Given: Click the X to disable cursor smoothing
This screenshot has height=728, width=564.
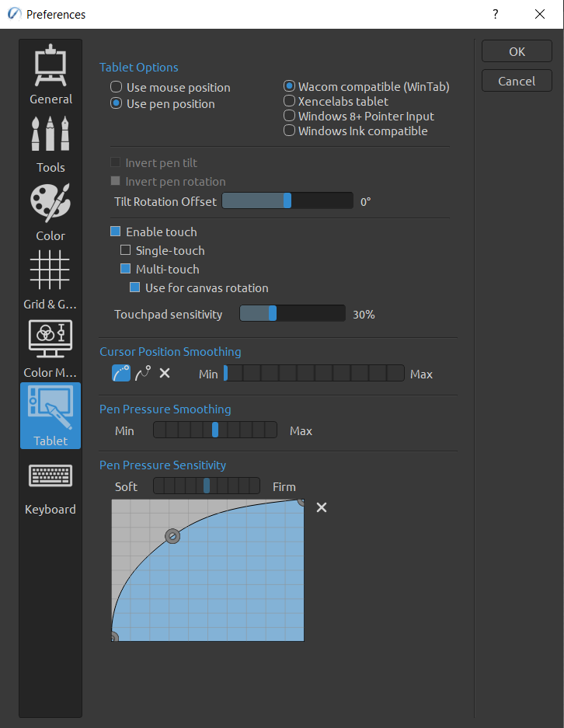Looking at the screenshot, I should pyautogui.click(x=165, y=374).
